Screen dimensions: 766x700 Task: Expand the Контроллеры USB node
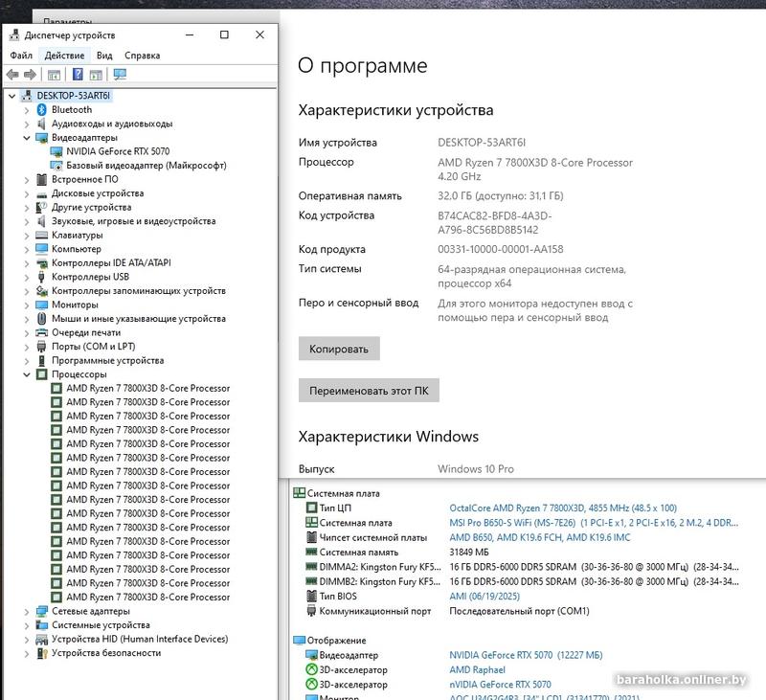[27, 278]
